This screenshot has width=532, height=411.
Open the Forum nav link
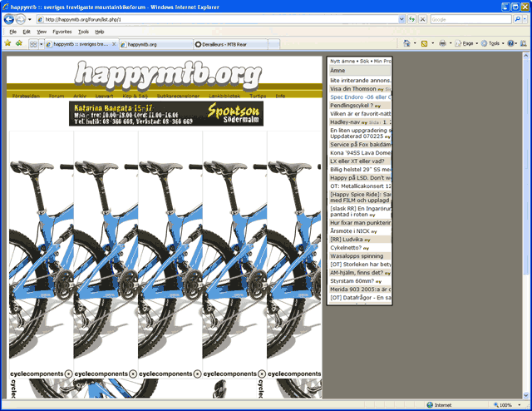point(57,97)
